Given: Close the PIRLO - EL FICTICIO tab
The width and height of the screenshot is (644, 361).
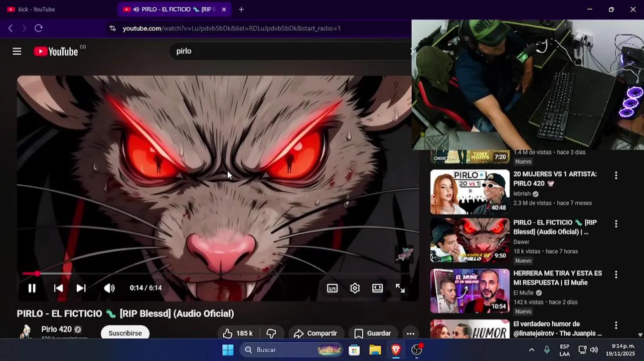Looking at the screenshot, I should pyautogui.click(x=224, y=9).
